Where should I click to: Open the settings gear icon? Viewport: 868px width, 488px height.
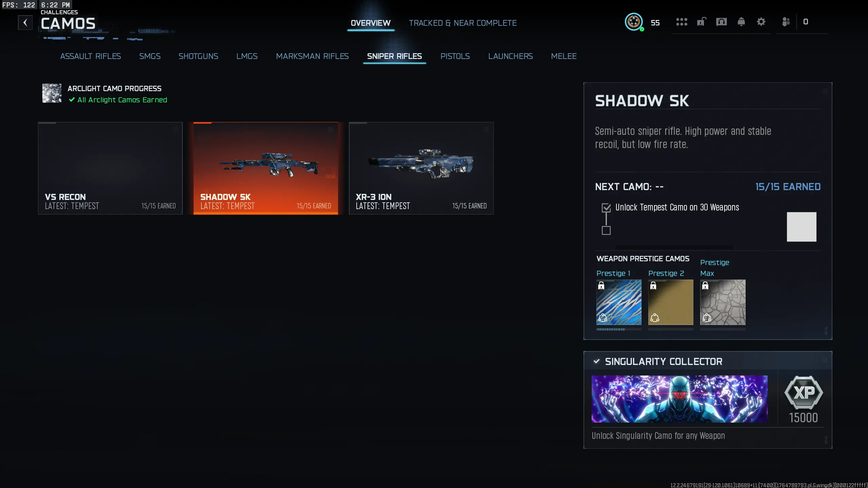(x=761, y=22)
